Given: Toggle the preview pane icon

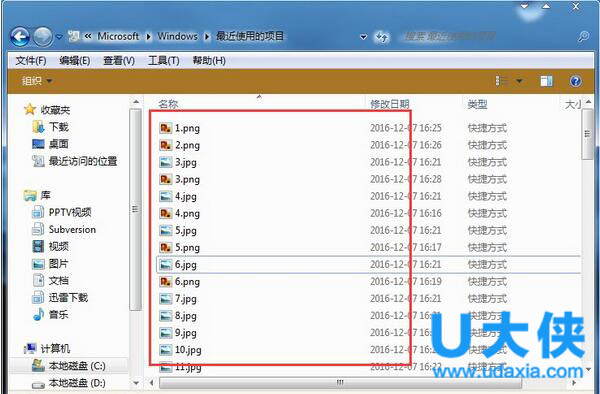Looking at the screenshot, I should (546, 81).
